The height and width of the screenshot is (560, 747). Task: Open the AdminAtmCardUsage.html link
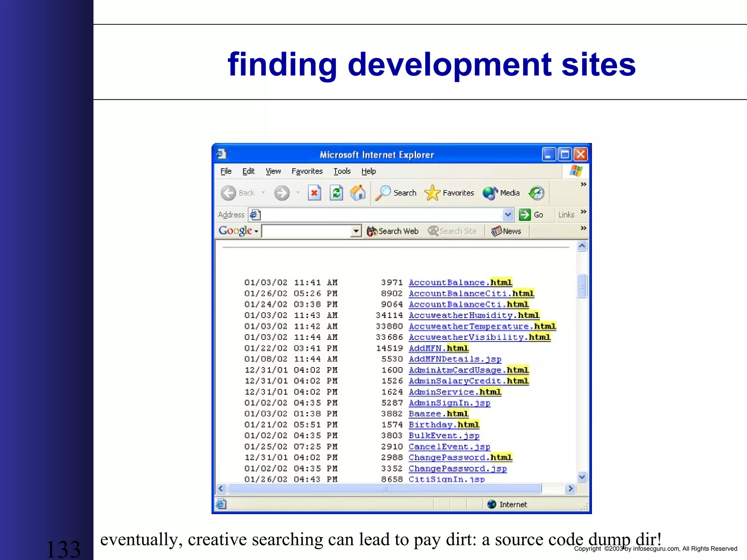pyautogui.click(x=469, y=370)
